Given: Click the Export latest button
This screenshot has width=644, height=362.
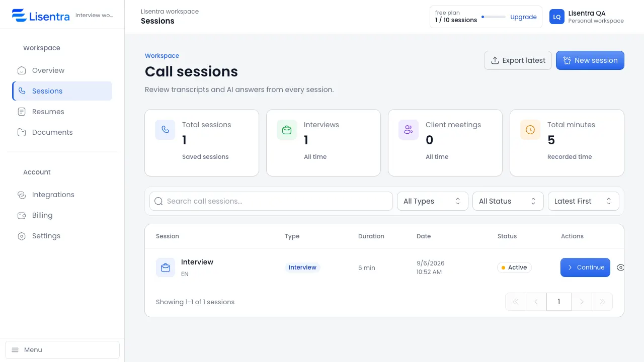Looking at the screenshot, I should [x=518, y=60].
